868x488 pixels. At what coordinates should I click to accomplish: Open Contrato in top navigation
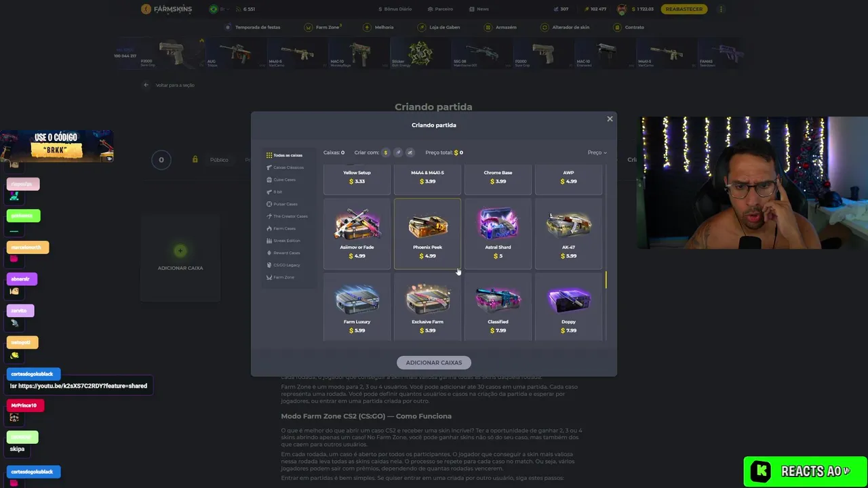(x=629, y=27)
